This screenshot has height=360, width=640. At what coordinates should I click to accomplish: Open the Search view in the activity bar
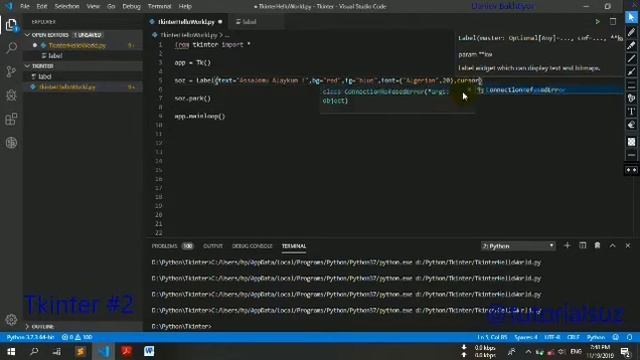(11, 48)
